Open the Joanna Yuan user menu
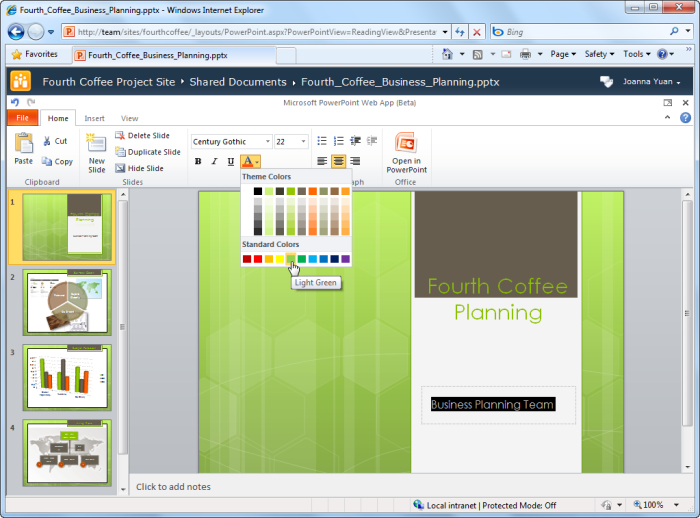This screenshot has height=518, width=700. [x=651, y=82]
